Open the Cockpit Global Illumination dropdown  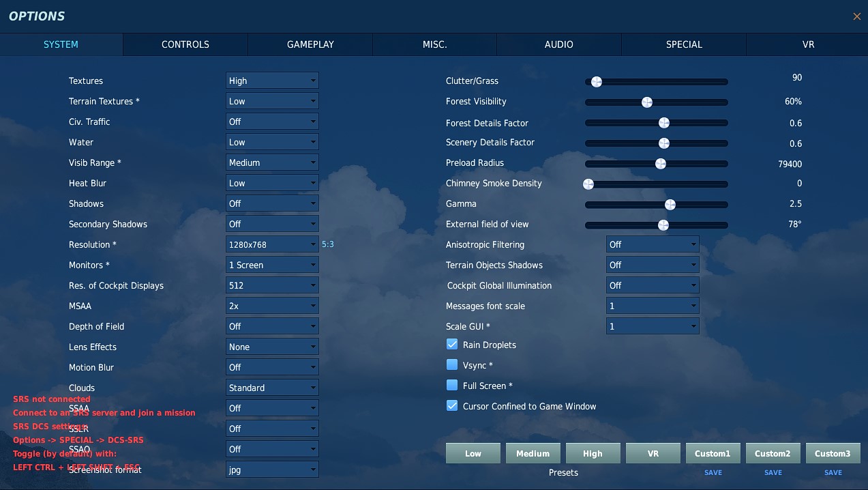pos(653,285)
